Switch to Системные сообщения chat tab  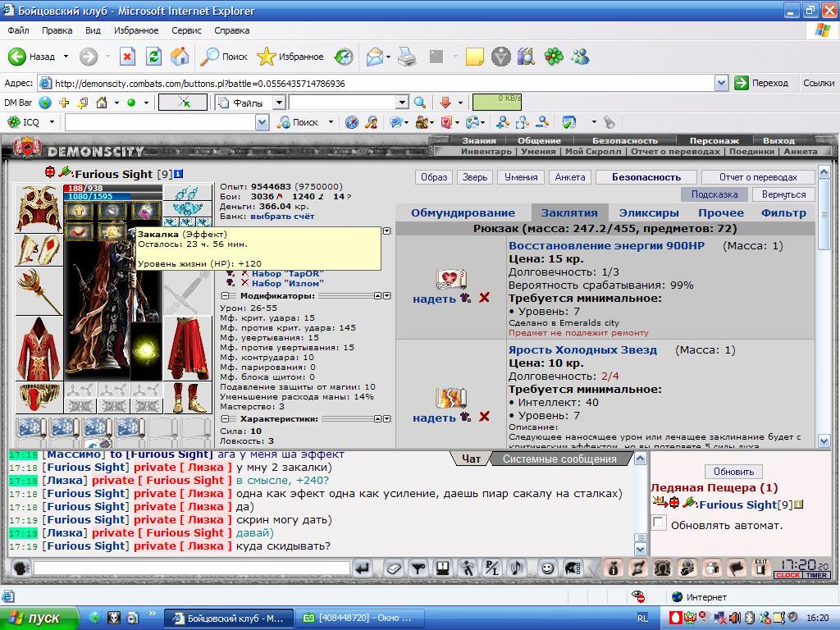click(559, 459)
